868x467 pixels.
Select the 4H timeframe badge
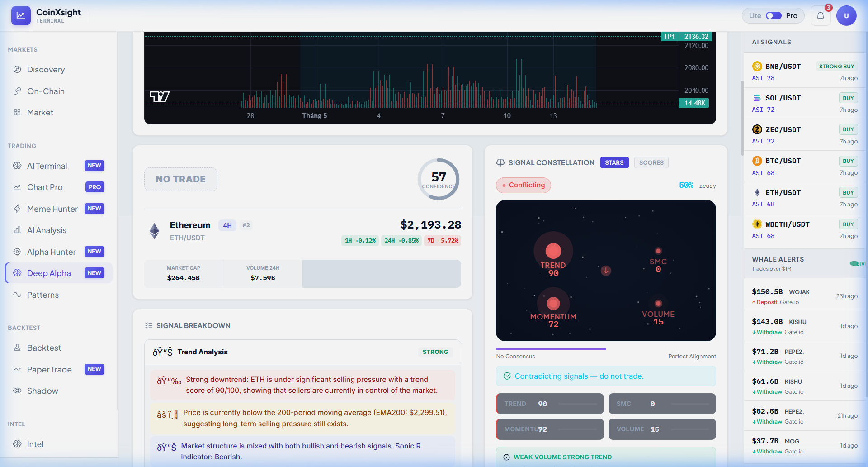coord(227,225)
